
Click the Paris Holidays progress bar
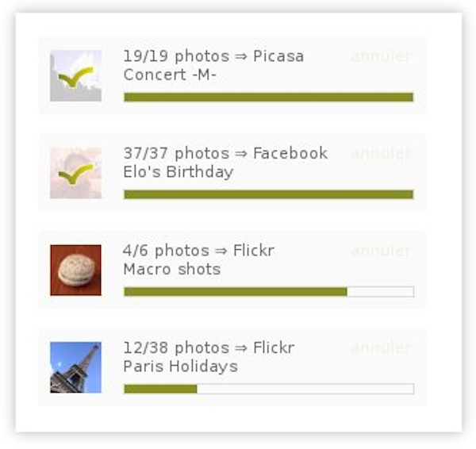point(268,389)
